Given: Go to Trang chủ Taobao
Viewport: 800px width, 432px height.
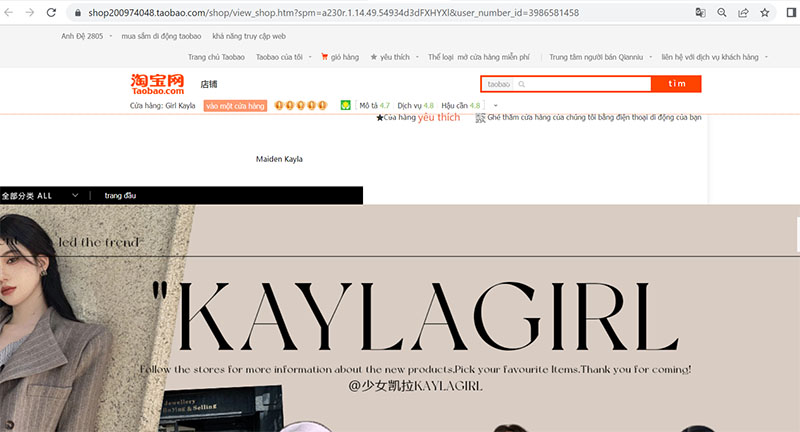Looking at the screenshot, I should pos(216,57).
